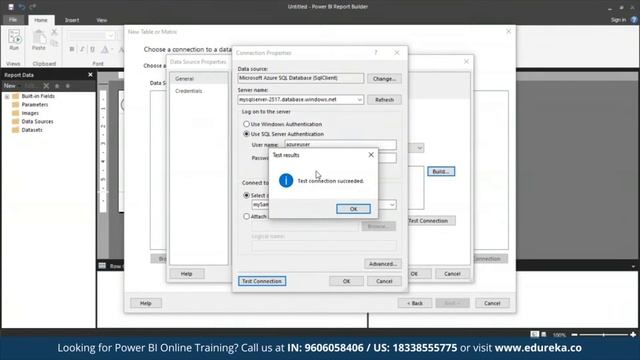This screenshot has height=360, width=640.
Task: Click the Parameters folder icon
Action: tap(16, 104)
